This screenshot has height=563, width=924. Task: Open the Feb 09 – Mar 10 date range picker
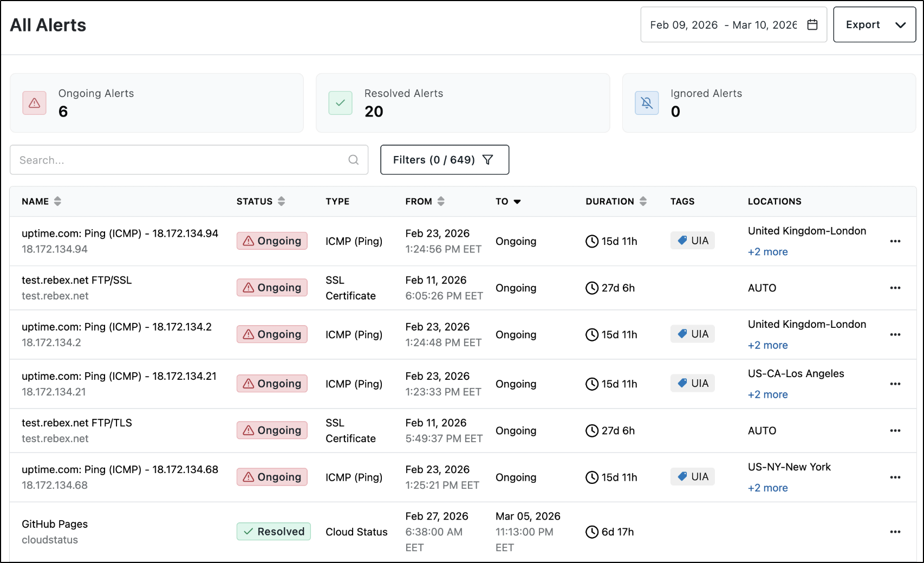click(x=733, y=24)
